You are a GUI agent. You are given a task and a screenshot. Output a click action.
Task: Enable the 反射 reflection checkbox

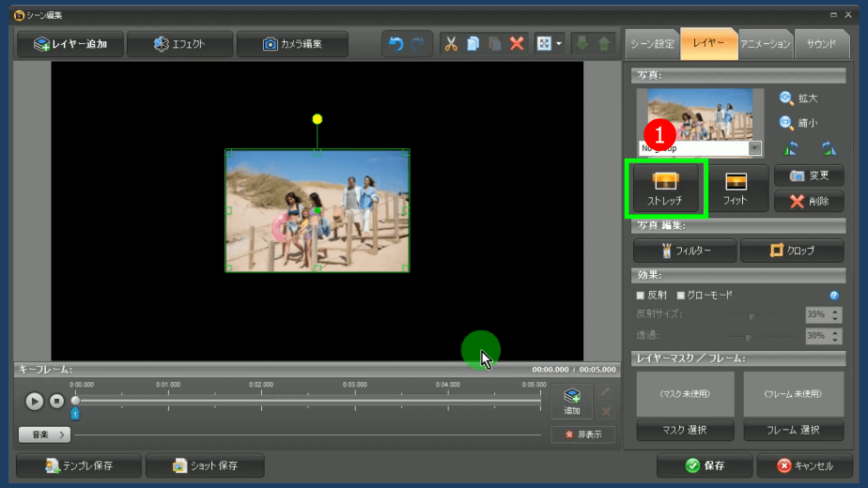coord(641,296)
